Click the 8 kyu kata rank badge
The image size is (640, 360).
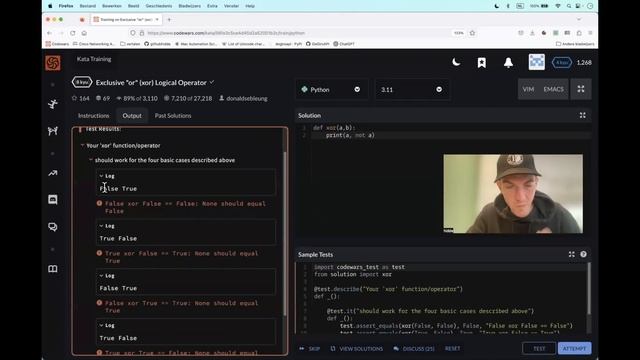tap(82, 82)
